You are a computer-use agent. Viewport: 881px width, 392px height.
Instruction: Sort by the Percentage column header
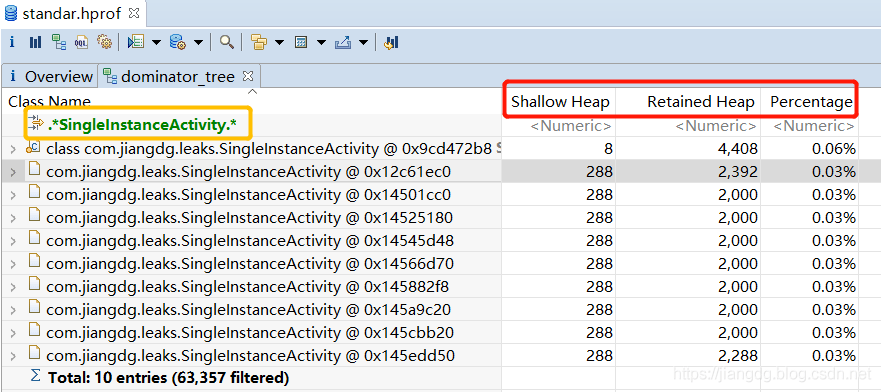811,102
